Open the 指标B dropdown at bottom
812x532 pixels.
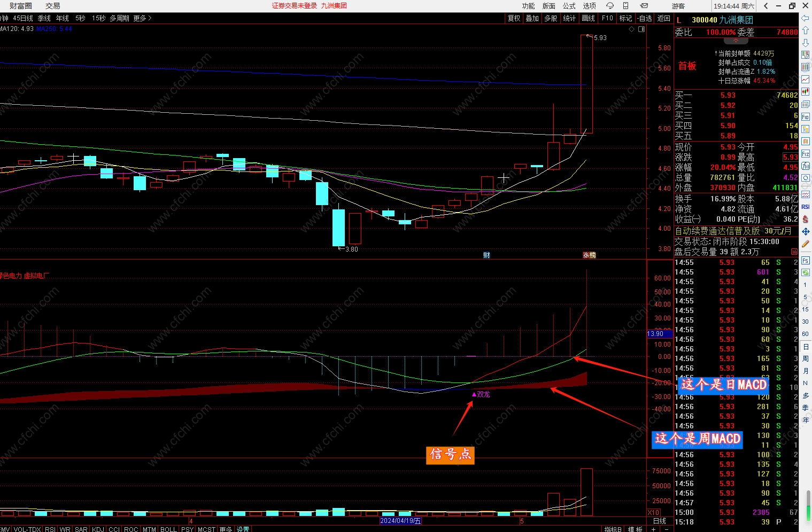point(613,529)
